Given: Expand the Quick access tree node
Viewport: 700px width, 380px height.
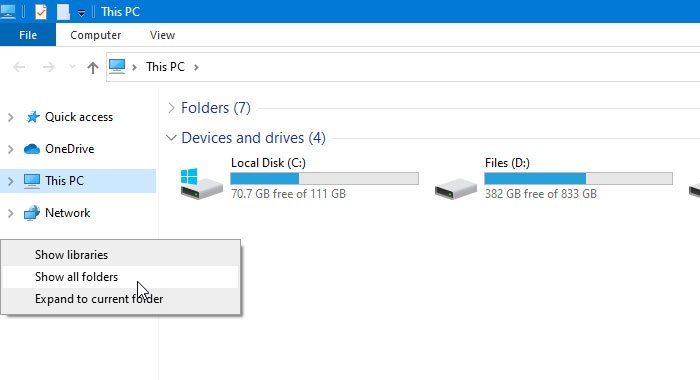Looking at the screenshot, I should pyautogui.click(x=11, y=117).
